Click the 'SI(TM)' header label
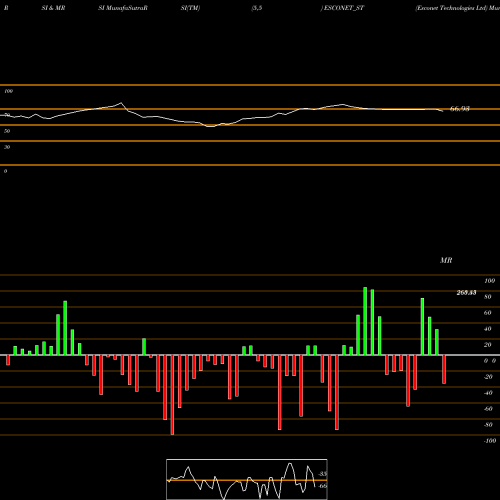The width and height of the screenshot is (500, 500). 190,8
